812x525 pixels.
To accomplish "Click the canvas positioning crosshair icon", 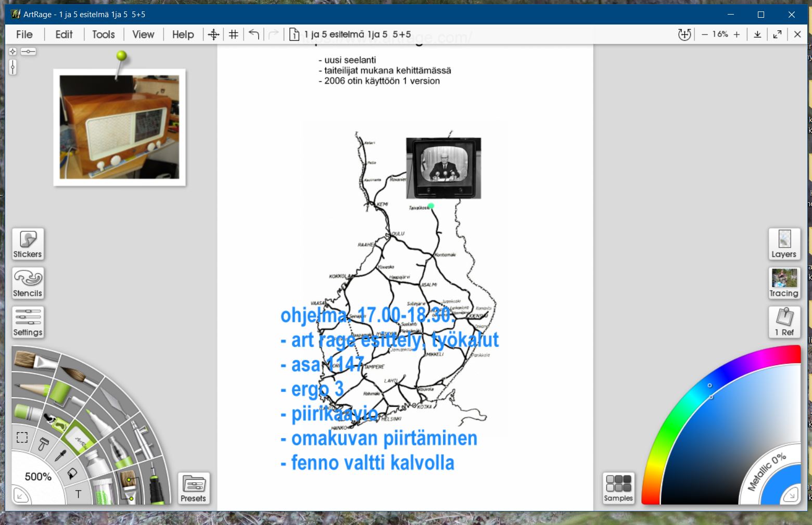I will tap(213, 34).
